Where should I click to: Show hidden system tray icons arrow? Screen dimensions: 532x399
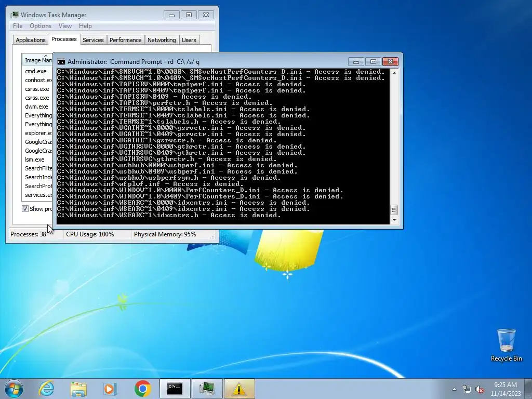(x=454, y=389)
